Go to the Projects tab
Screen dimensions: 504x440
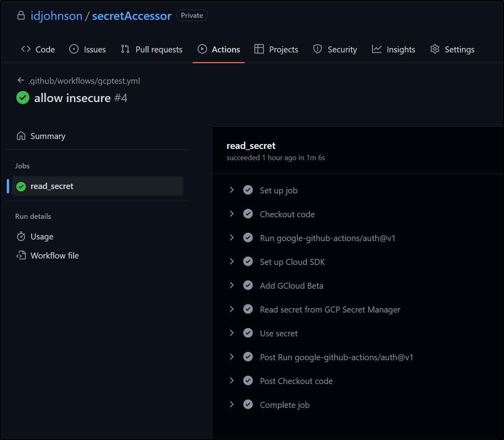[276, 49]
